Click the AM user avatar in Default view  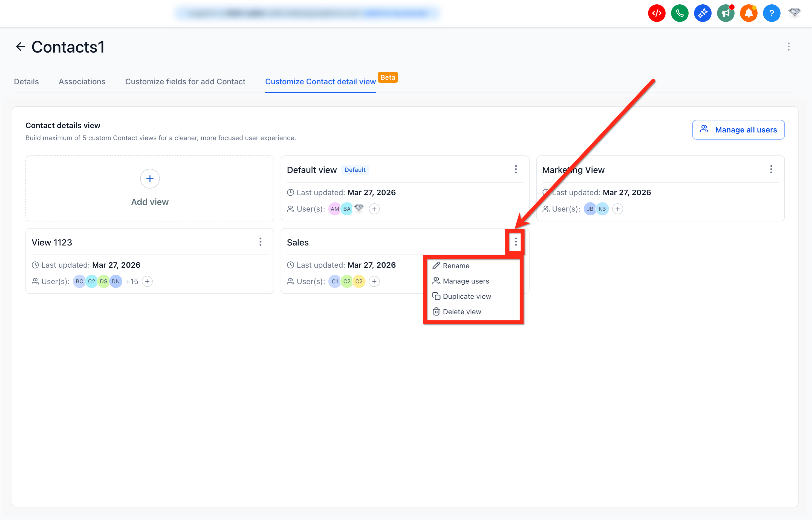335,209
